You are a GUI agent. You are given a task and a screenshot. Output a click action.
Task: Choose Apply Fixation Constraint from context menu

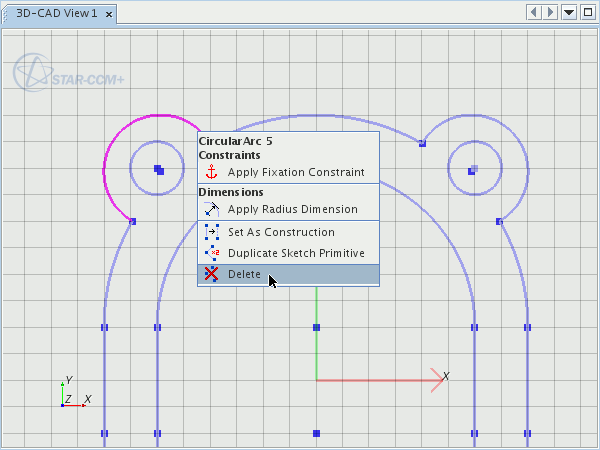pos(295,172)
